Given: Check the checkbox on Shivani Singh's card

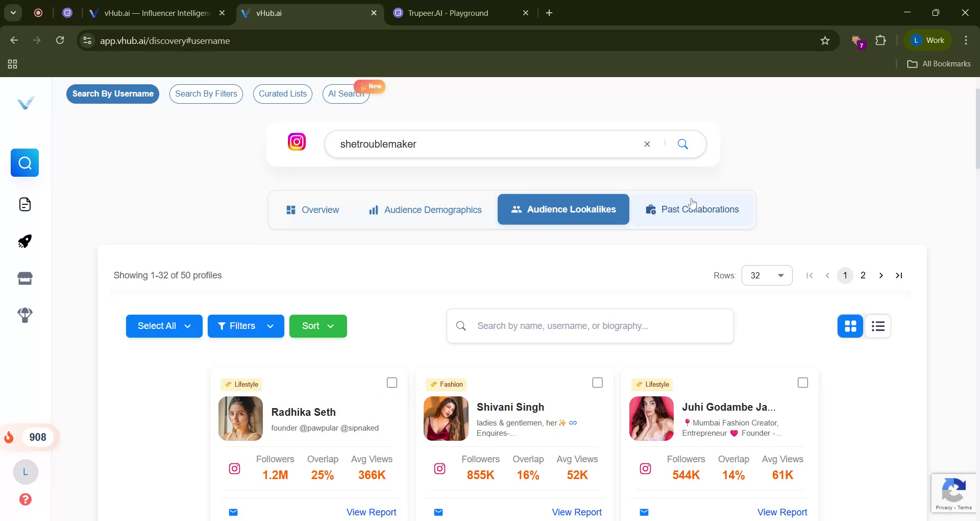Looking at the screenshot, I should click(597, 382).
